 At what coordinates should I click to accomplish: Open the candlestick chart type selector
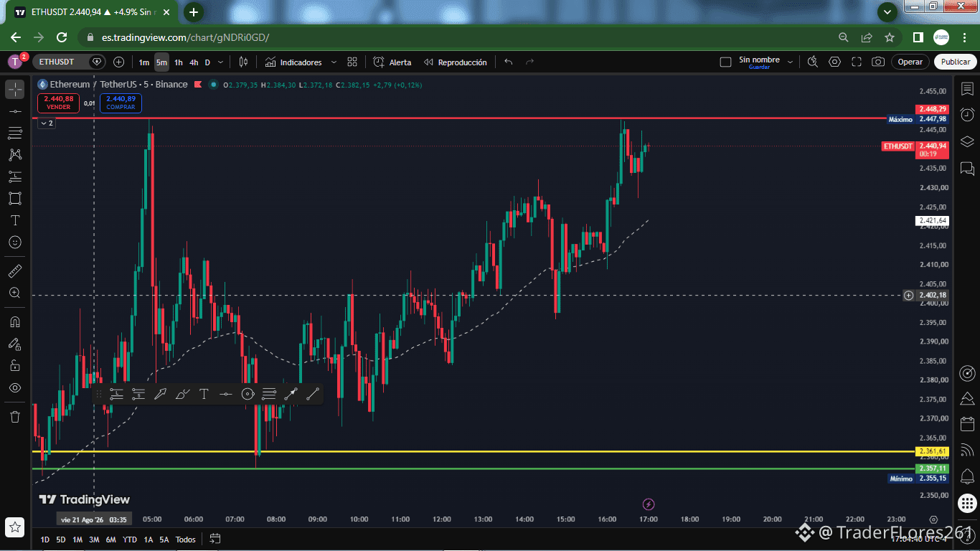[243, 62]
